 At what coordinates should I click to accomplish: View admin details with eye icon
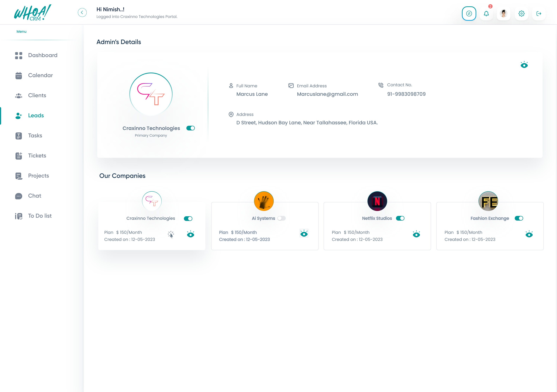click(524, 64)
